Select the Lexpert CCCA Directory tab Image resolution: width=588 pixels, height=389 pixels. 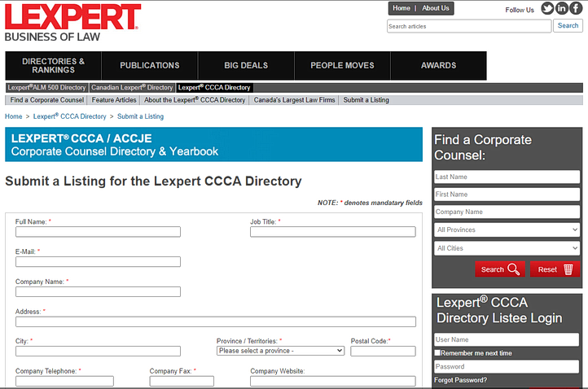[x=214, y=88]
